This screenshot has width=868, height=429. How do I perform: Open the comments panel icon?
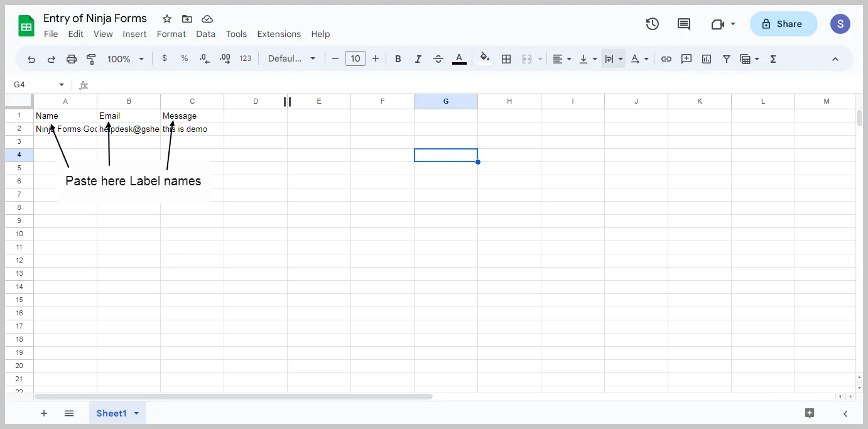coord(684,24)
